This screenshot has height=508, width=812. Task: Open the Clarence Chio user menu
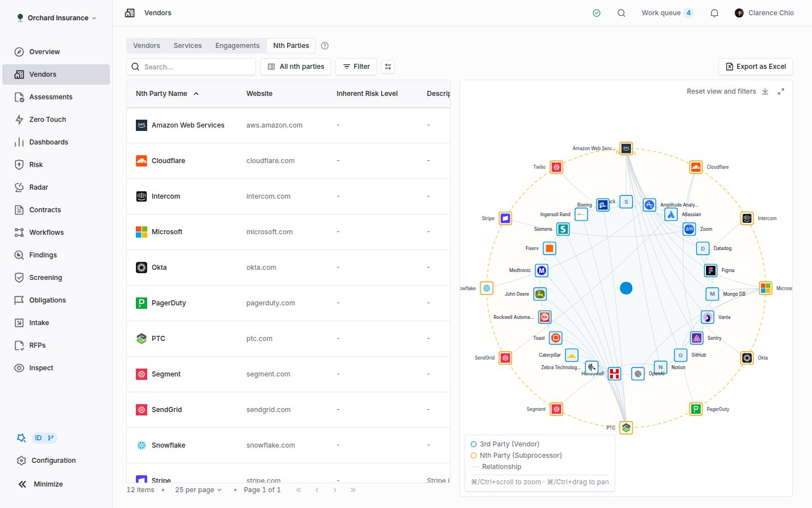(764, 13)
